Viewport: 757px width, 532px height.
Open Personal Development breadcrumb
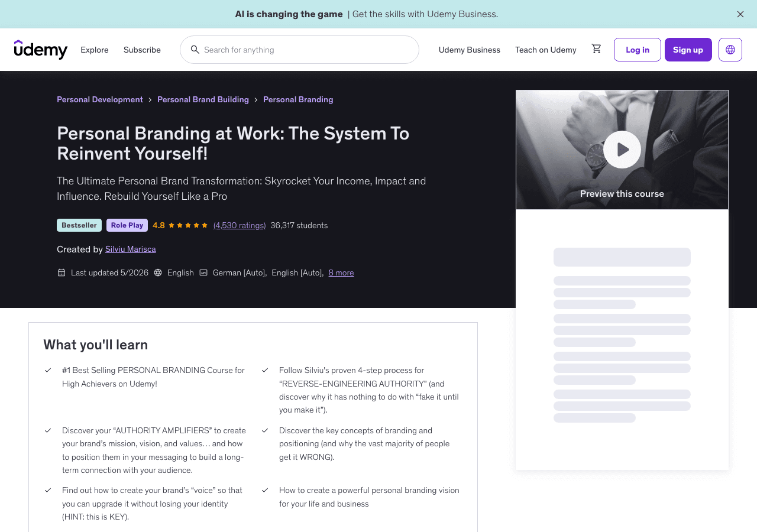pos(100,99)
